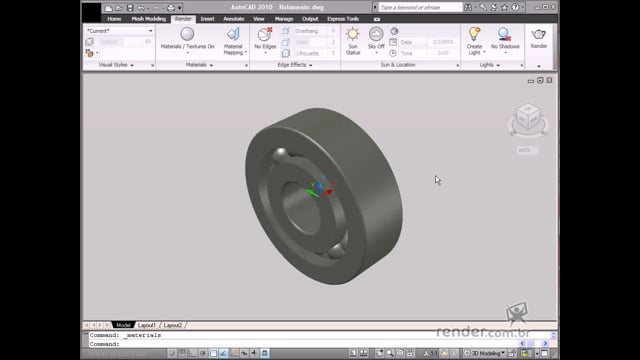
Task: Open Help with the question mark icon
Action: pos(516,7)
